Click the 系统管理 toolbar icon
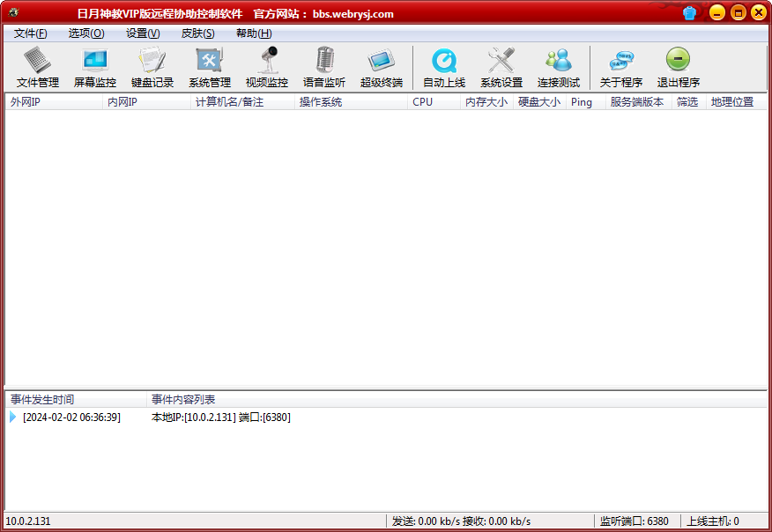 [x=209, y=68]
